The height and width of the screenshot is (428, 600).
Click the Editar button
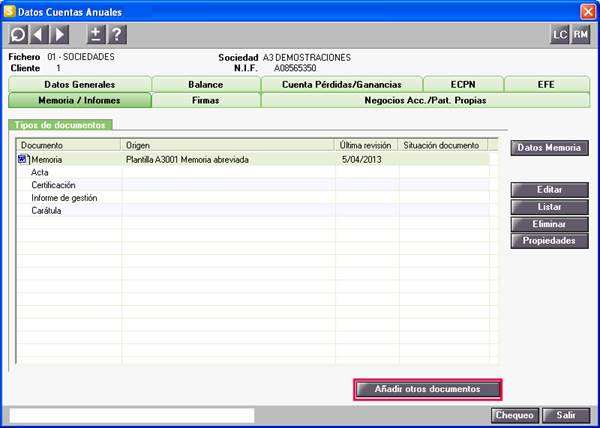tap(549, 190)
